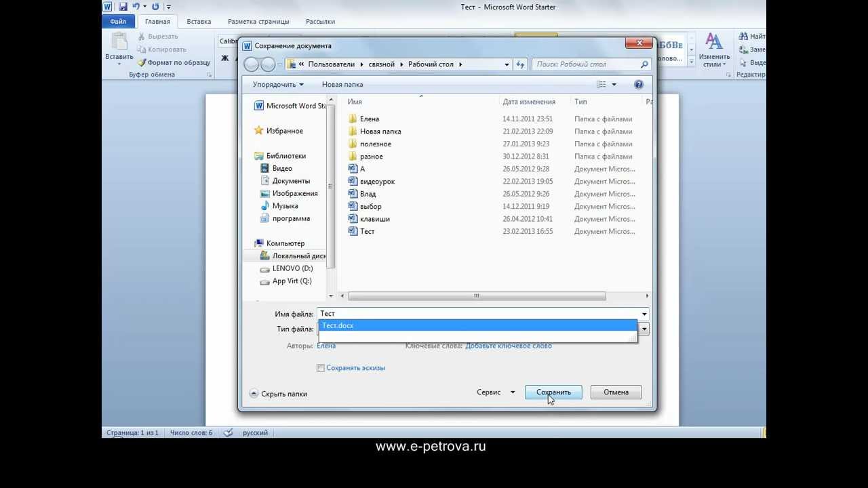Image resolution: width=868 pixels, height=488 pixels.
Task: Open the Разметка страницы ribbon tab
Action: tap(258, 22)
